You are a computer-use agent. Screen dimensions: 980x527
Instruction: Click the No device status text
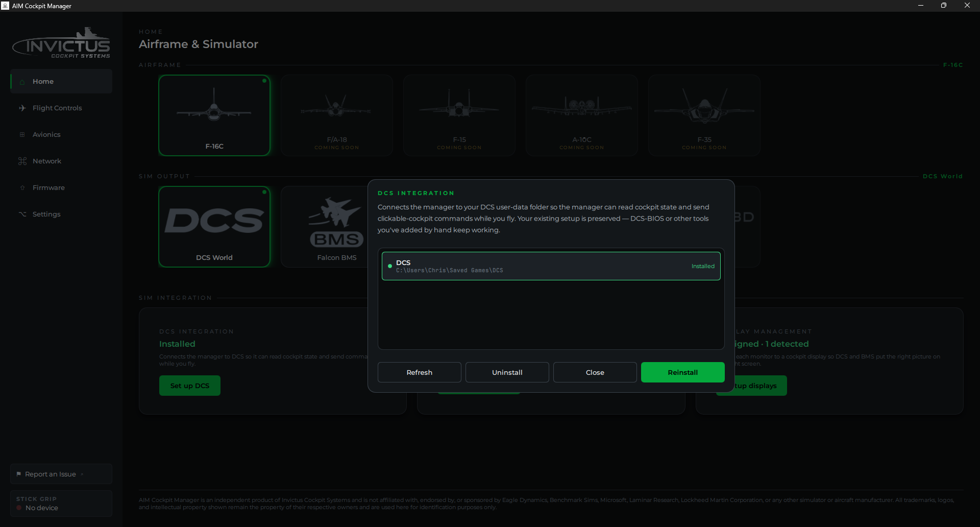42,508
